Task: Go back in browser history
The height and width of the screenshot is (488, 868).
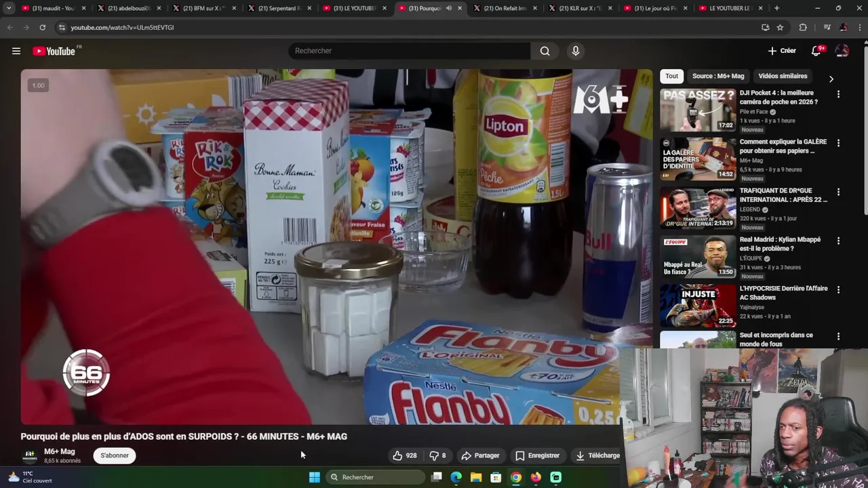Action: click(x=9, y=27)
